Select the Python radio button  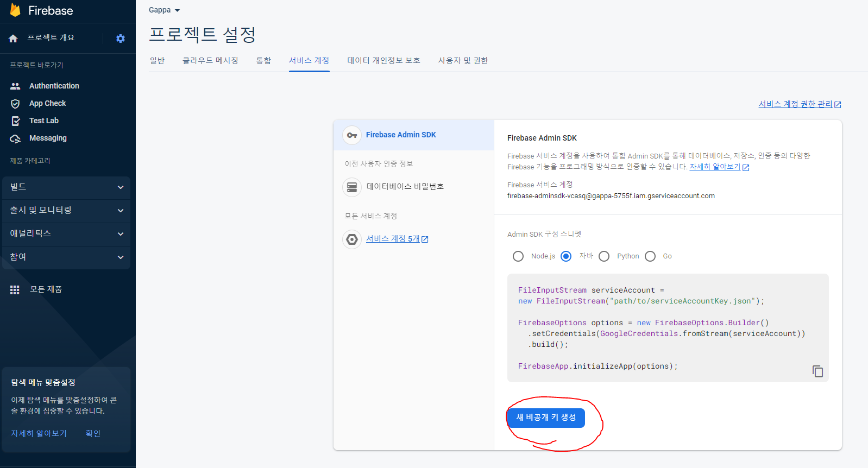604,256
